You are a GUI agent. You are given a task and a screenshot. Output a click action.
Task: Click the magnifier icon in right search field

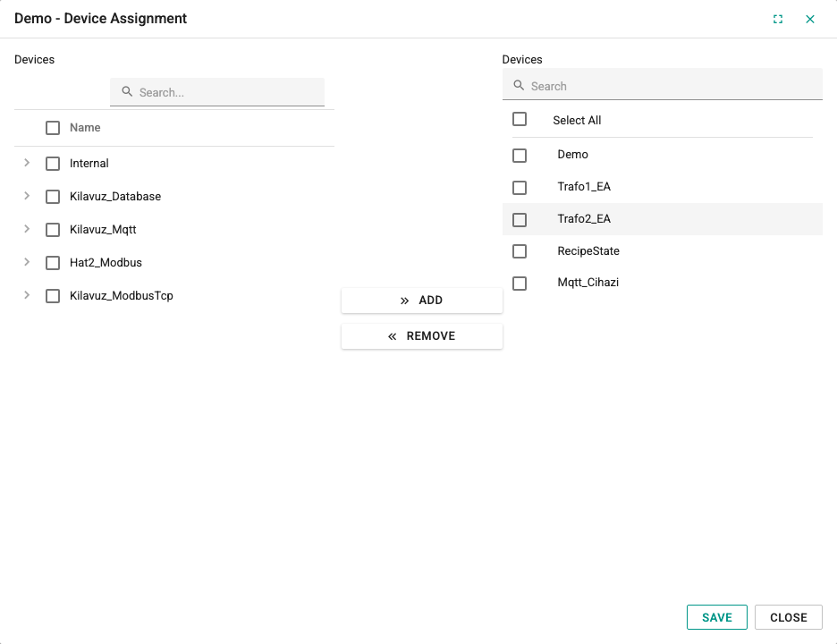519,86
